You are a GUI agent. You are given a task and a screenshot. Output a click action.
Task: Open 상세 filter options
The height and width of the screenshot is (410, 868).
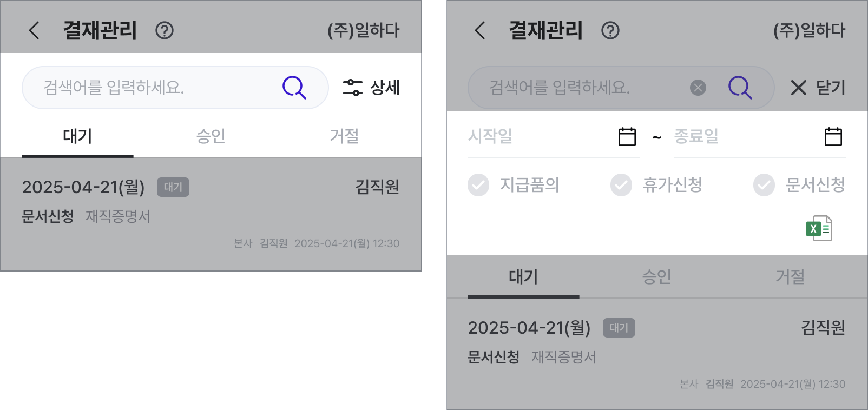(372, 88)
